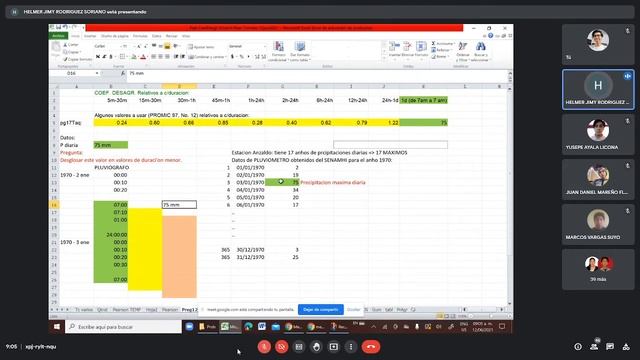Apply percent style format
The height and width of the screenshot is (360, 640).
click(x=242, y=57)
